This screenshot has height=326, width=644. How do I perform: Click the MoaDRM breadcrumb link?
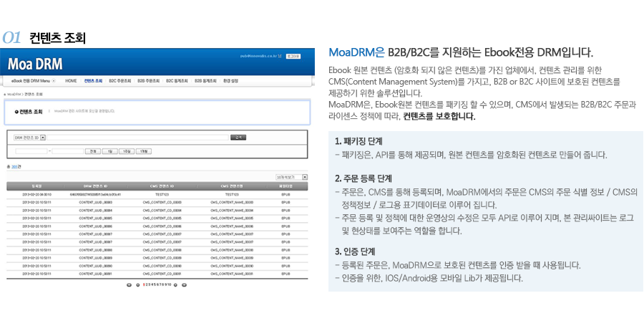click(x=14, y=95)
